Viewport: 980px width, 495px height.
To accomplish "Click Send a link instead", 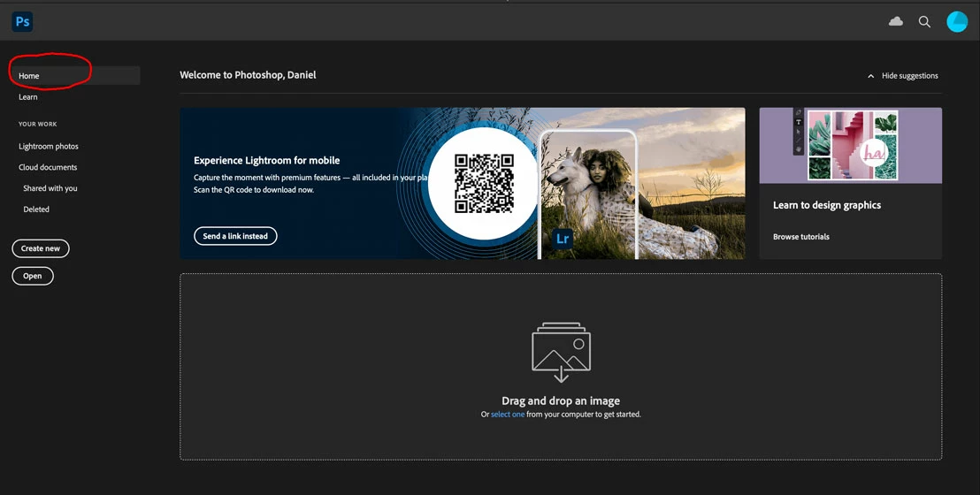I will [x=235, y=236].
